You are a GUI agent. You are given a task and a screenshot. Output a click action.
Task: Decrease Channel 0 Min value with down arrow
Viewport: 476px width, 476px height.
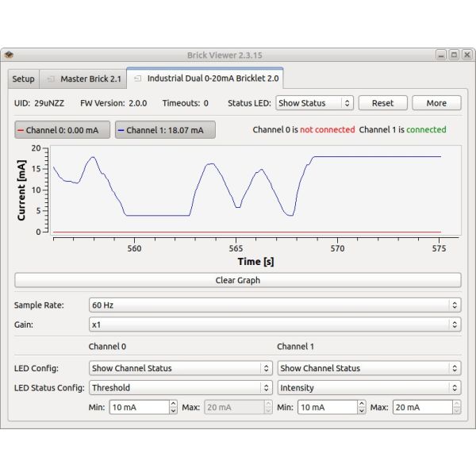pos(173,411)
